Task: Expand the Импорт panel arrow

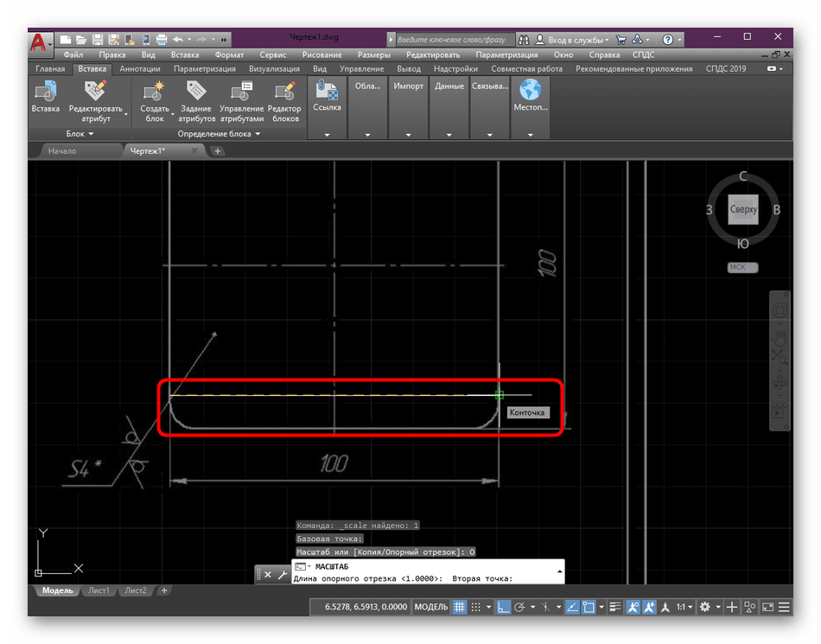Action: (409, 135)
